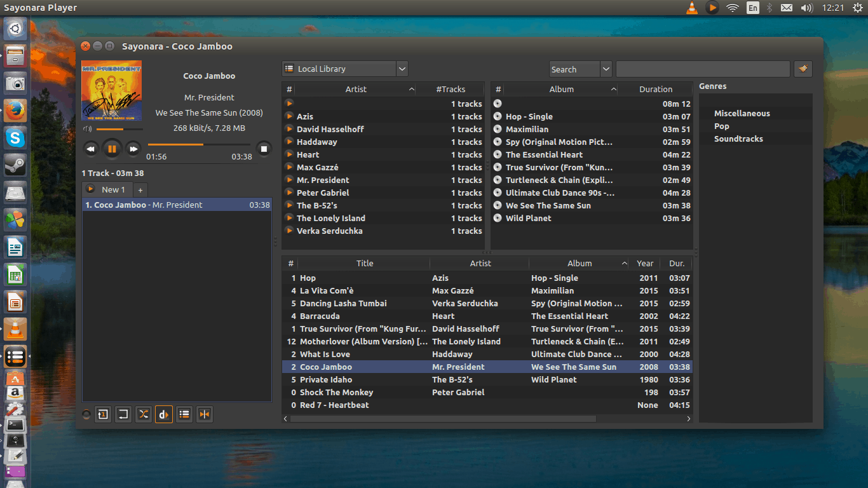The image size is (868, 488).
Task: Click the Mr. President album cover
Action: [x=112, y=90]
